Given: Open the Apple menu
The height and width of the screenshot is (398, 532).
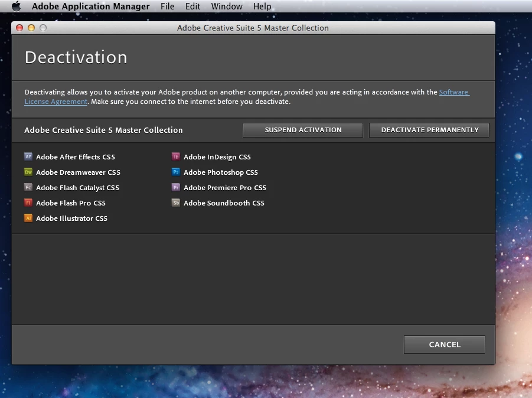Looking at the screenshot, I should [16, 6].
